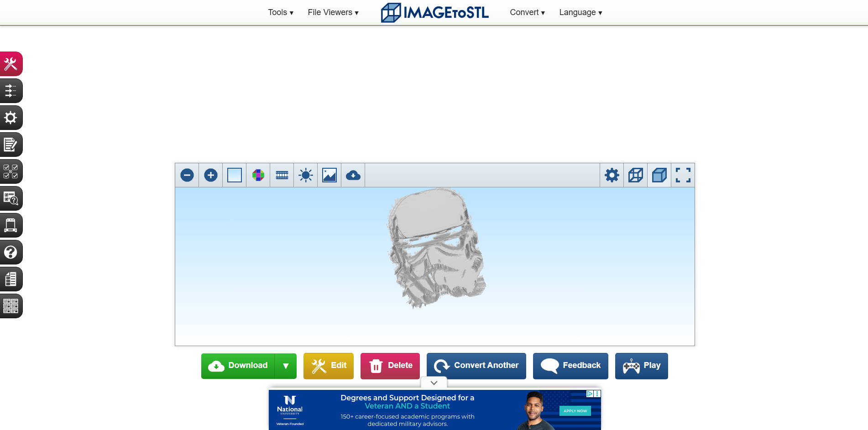
Task: Click the Play button with gamepad
Action: (642, 366)
